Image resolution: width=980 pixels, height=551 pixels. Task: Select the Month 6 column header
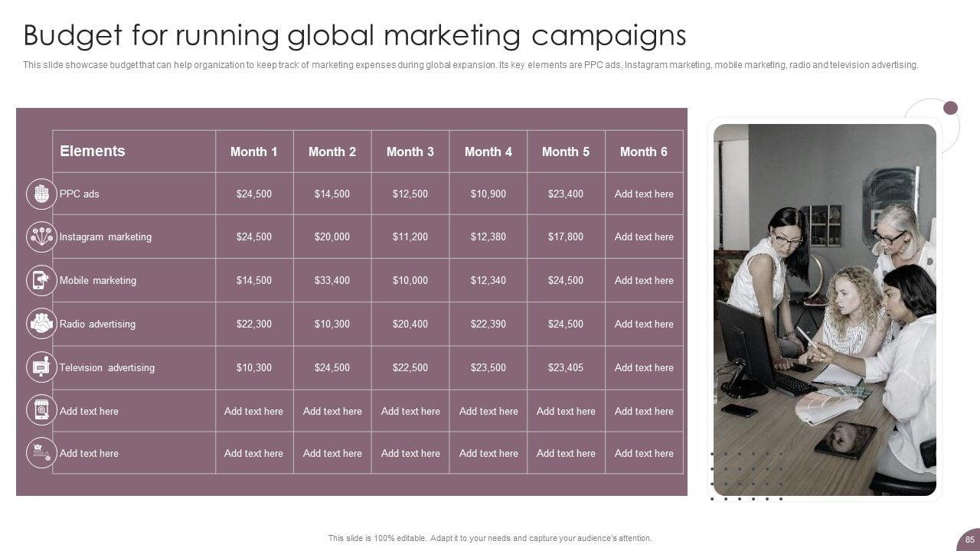pyautogui.click(x=644, y=152)
